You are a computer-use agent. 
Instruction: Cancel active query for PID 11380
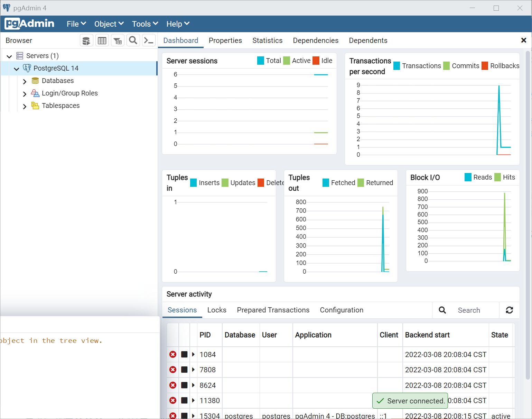tap(184, 400)
